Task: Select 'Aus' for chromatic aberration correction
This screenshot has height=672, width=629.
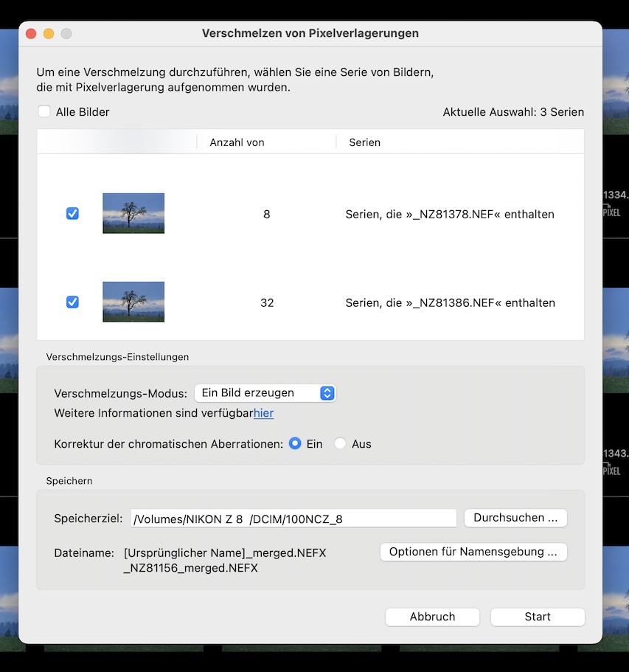Action: [x=340, y=444]
